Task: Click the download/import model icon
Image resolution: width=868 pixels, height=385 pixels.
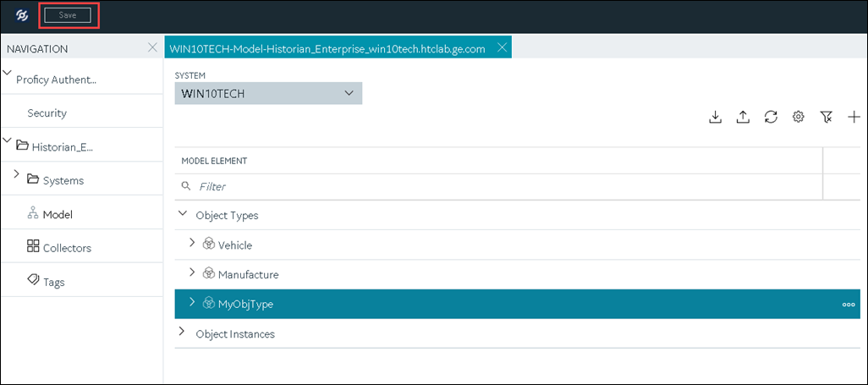Action: pyautogui.click(x=715, y=117)
